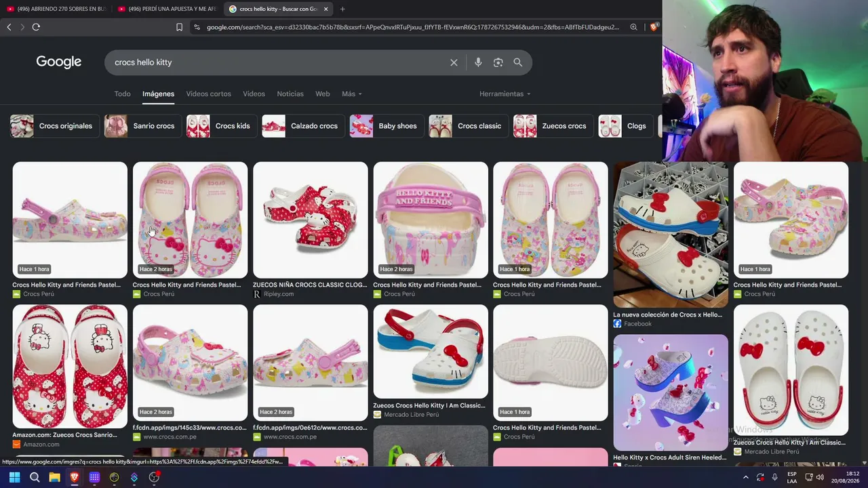The width and height of the screenshot is (868, 488).
Task: Open the microphone tray icon
Action: (x=774, y=477)
